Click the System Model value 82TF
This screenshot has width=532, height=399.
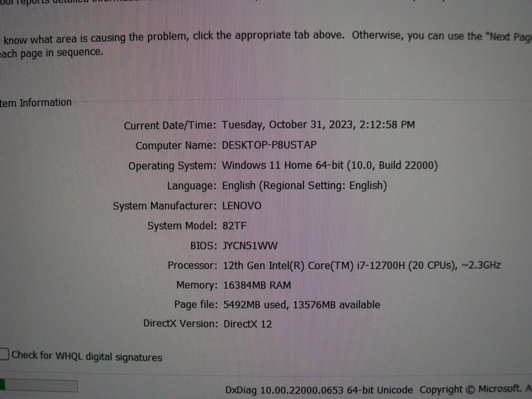(235, 226)
